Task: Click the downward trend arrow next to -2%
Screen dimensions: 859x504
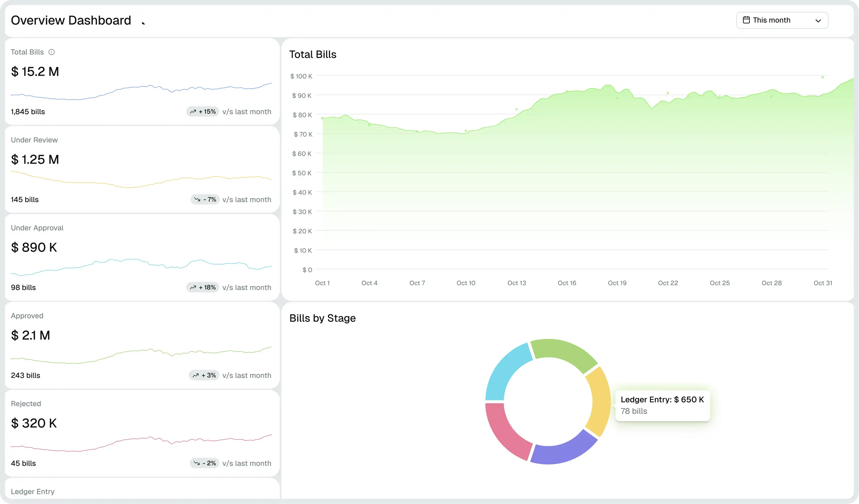Action: 197,463
